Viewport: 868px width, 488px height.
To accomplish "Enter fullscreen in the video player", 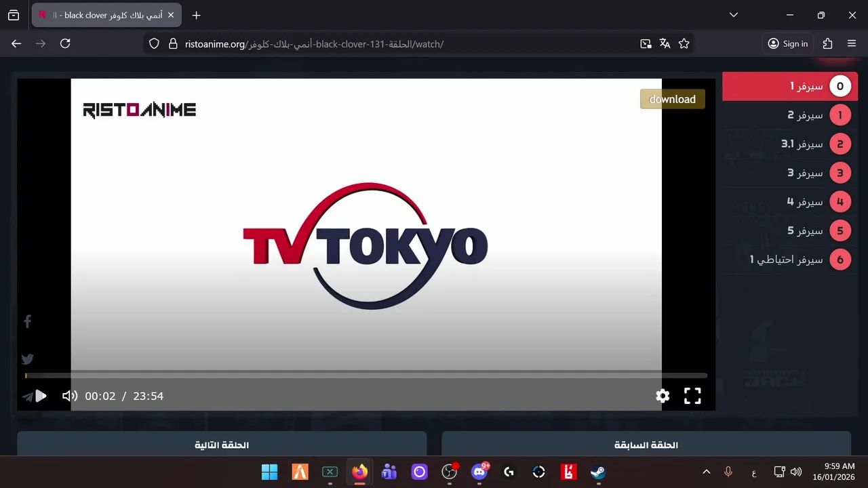I will (x=692, y=396).
